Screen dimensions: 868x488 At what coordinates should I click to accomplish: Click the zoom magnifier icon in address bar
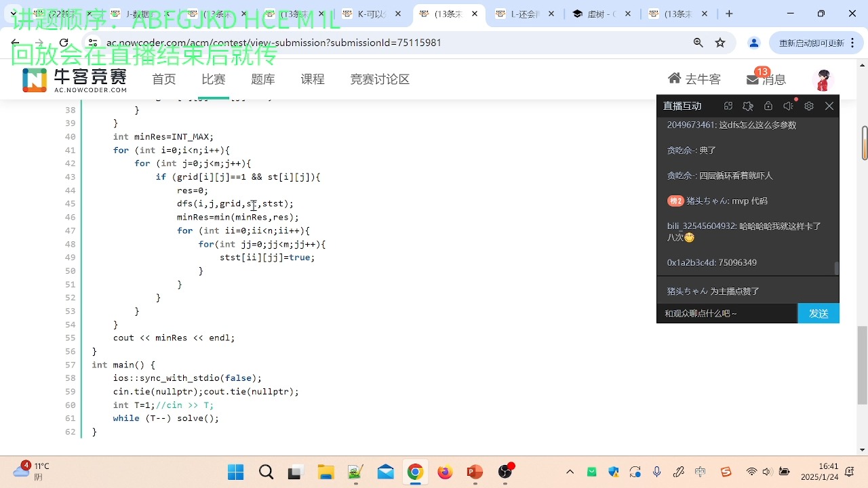point(698,43)
